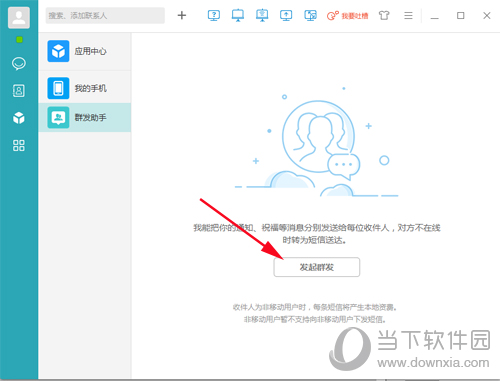Click the whiteboard presentation icon with a figure

tap(262, 15)
